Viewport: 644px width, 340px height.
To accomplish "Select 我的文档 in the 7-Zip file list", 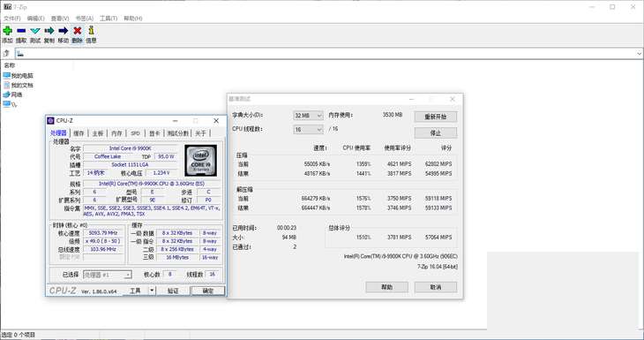I will pos(18,85).
